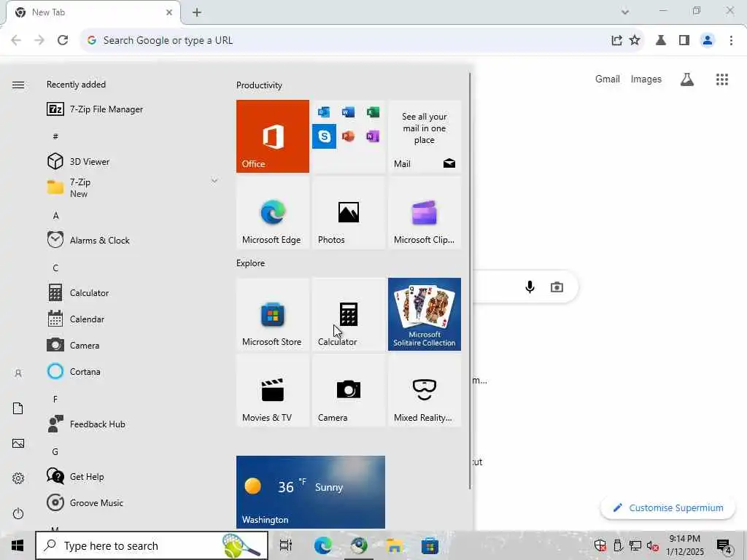Bookmark this tab with the star icon

635,40
